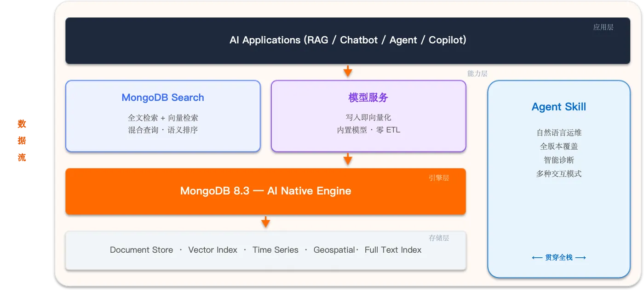Select the 智能诊断 item
This screenshot has height=290, width=644.
tap(559, 160)
